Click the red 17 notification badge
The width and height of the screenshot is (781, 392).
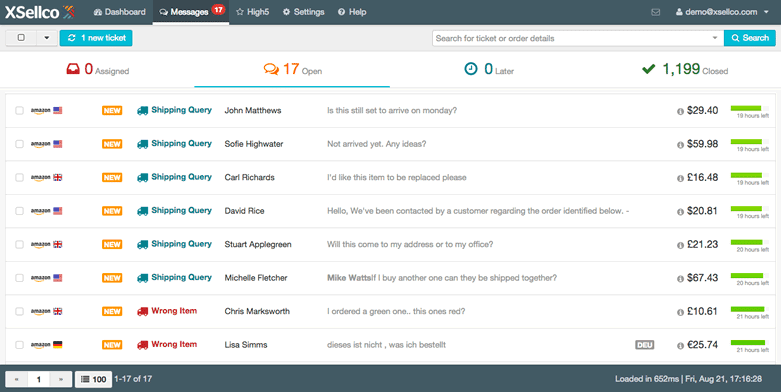pos(218,9)
